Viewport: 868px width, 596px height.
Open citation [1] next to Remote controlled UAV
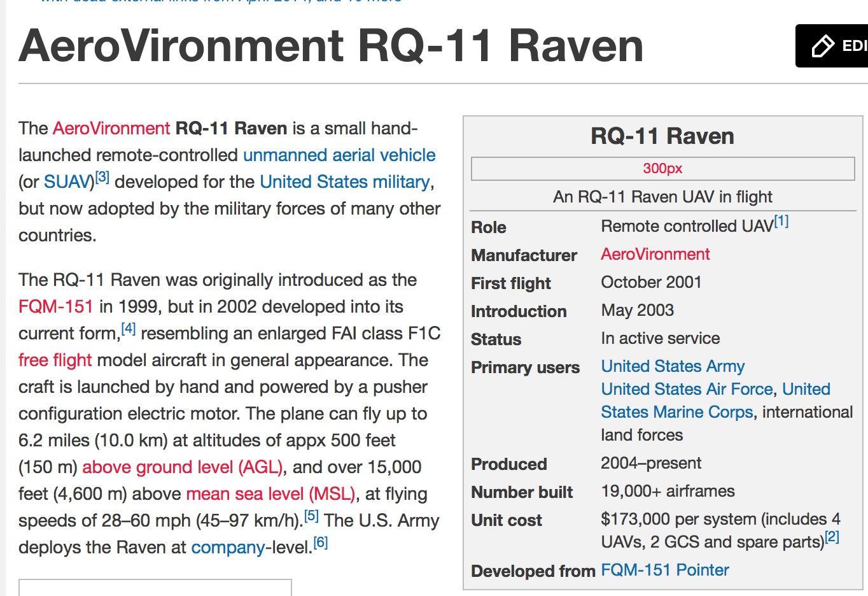point(781,222)
